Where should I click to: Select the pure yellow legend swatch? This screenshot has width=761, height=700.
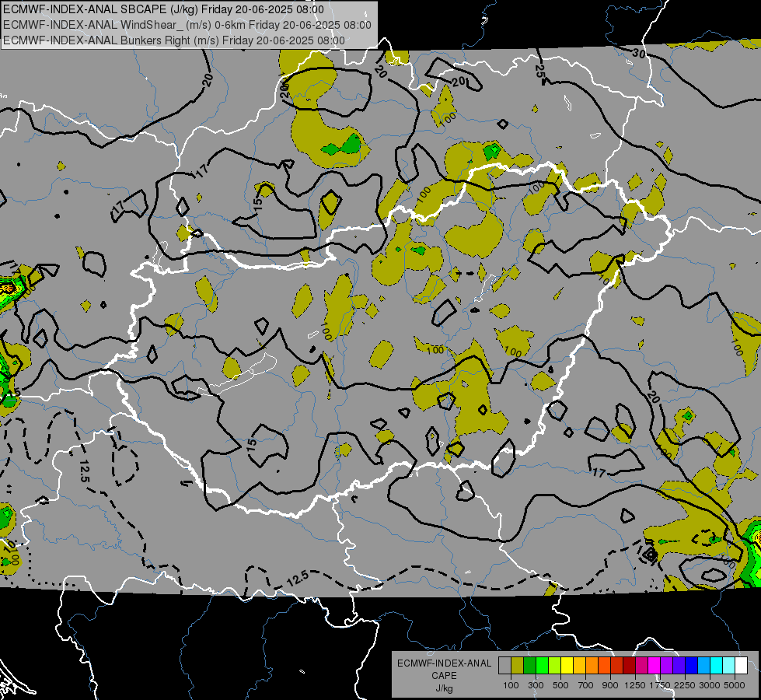(567, 666)
